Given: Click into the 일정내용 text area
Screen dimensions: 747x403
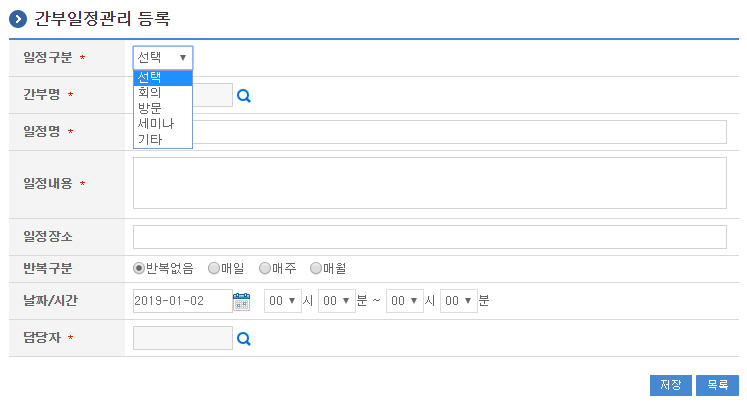Looking at the screenshot, I should pyautogui.click(x=429, y=183).
